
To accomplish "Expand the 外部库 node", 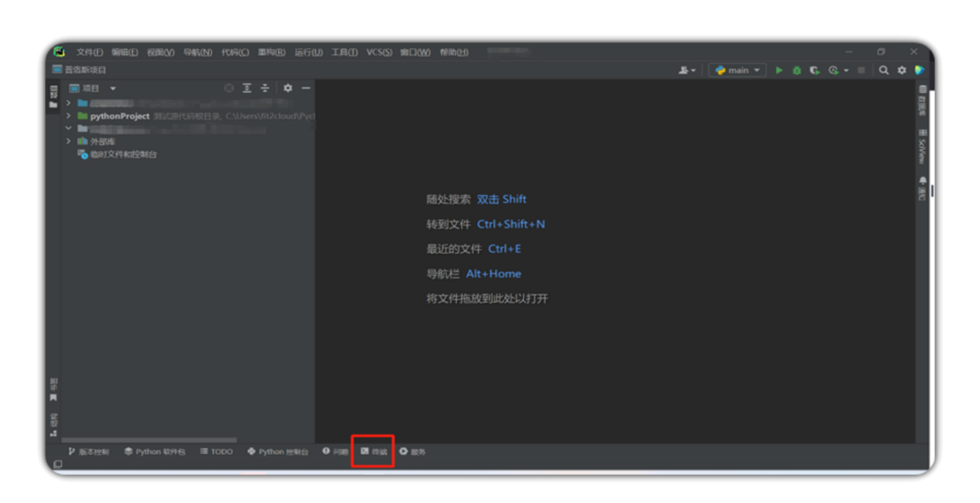I will [69, 141].
